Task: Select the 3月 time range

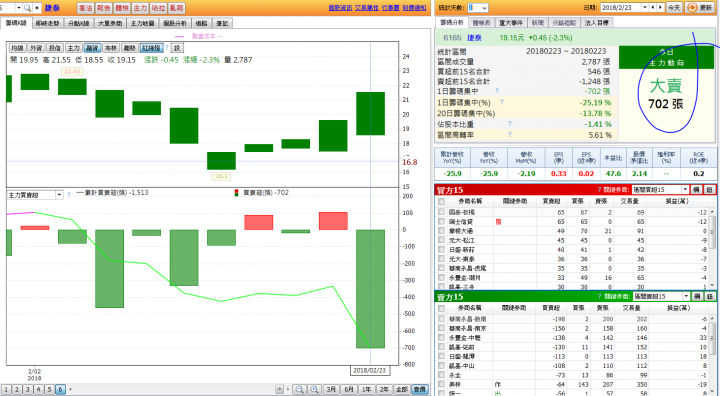Action: click(x=331, y=389)
